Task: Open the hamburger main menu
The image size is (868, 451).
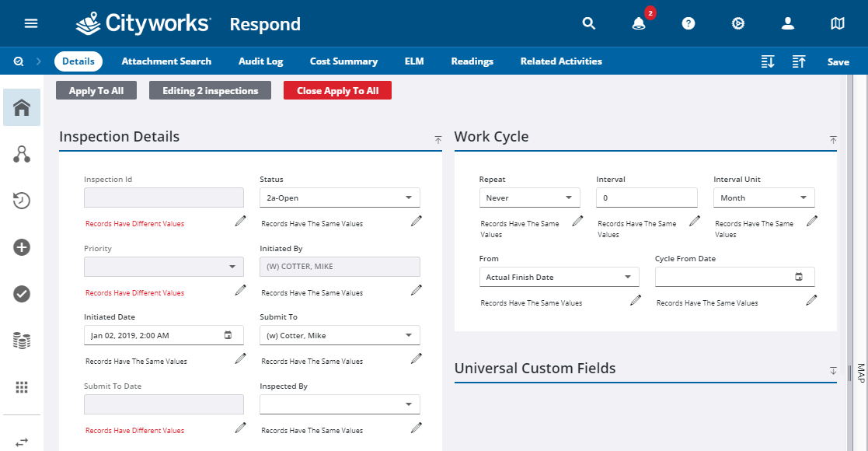Action: 31,23
